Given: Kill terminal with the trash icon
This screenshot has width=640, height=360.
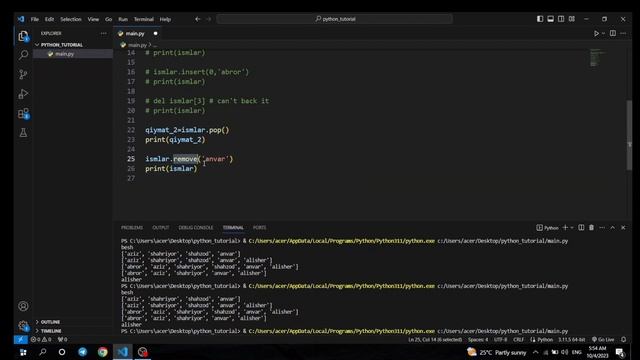Looking at the screenshot, I should click(591, 227).
